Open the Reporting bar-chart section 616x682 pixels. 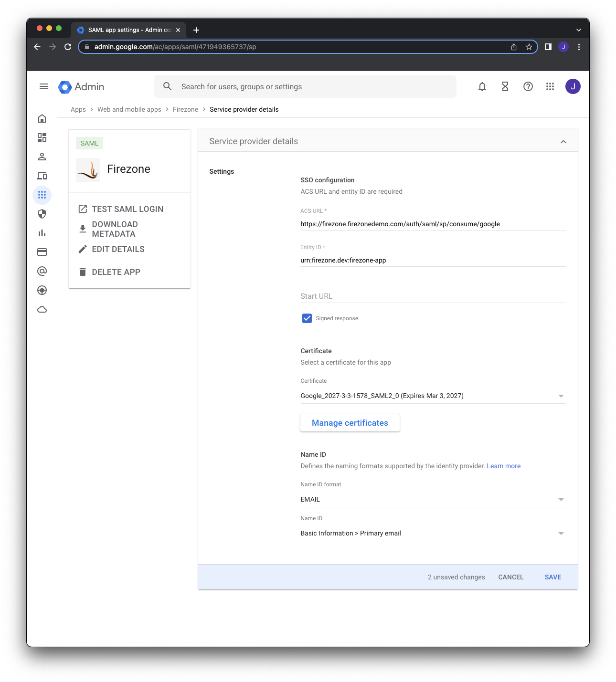(42, 233)
